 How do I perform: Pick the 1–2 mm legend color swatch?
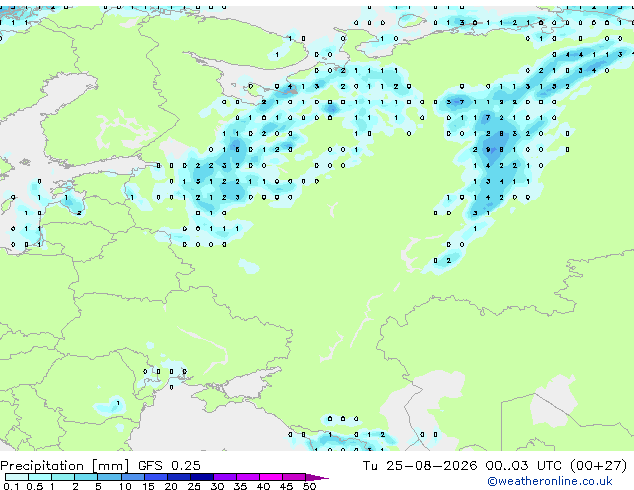click(x=63, y=477)
